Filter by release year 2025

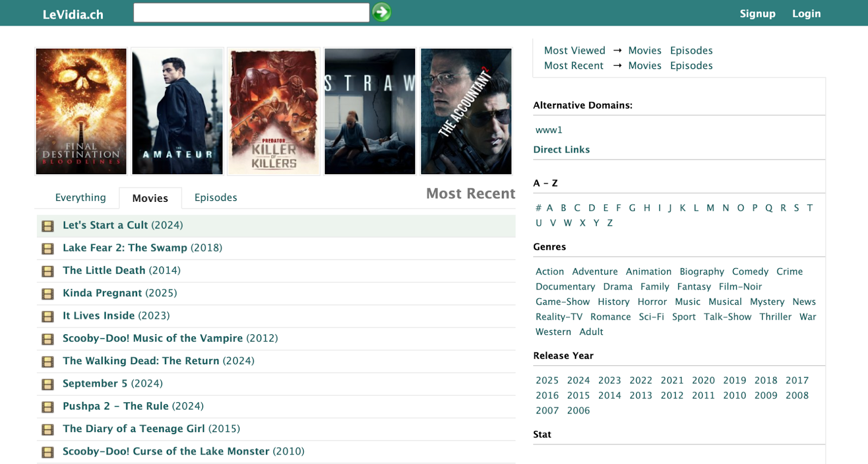547,381
